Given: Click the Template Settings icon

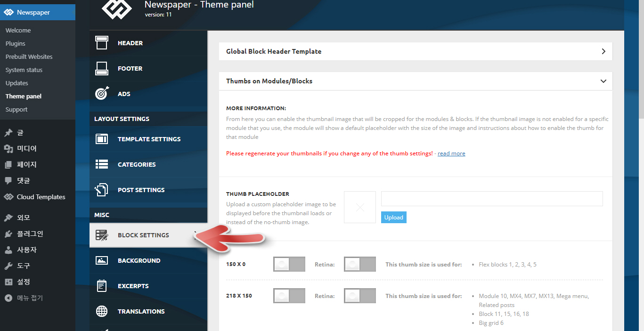Looking at the screenshot, I should [x=102, y=139].
